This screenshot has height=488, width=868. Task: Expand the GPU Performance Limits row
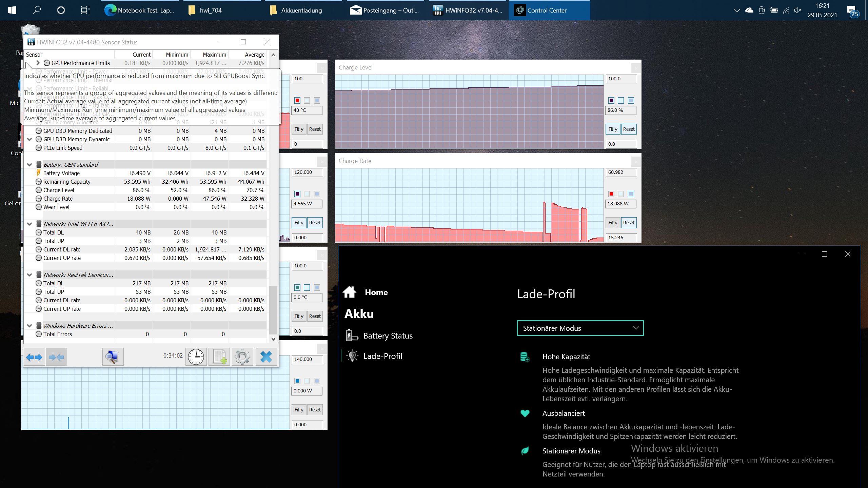pos(38,63)
